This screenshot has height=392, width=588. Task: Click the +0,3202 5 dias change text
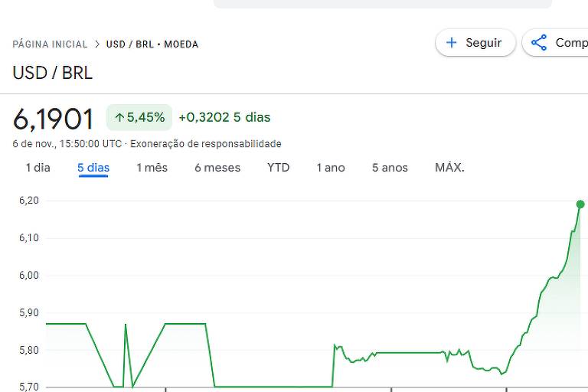pos(224,117)
